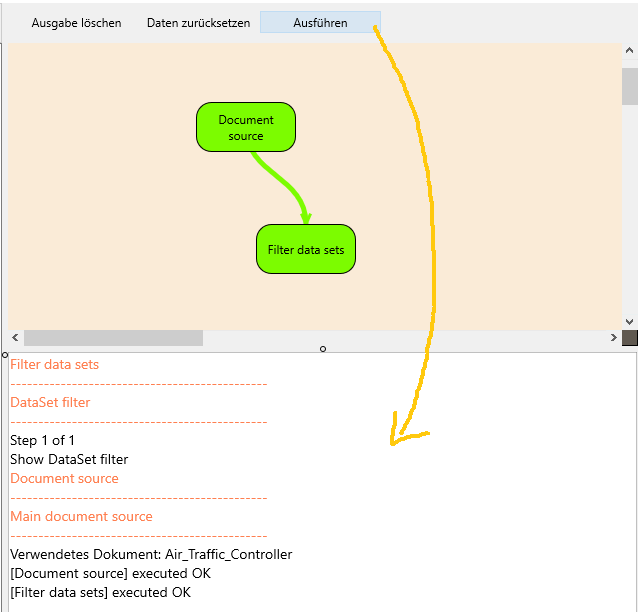This screenshot has width=638, height=612.
Task: Click the vertical scrollbar down arrow
Action: click(629, 322)
